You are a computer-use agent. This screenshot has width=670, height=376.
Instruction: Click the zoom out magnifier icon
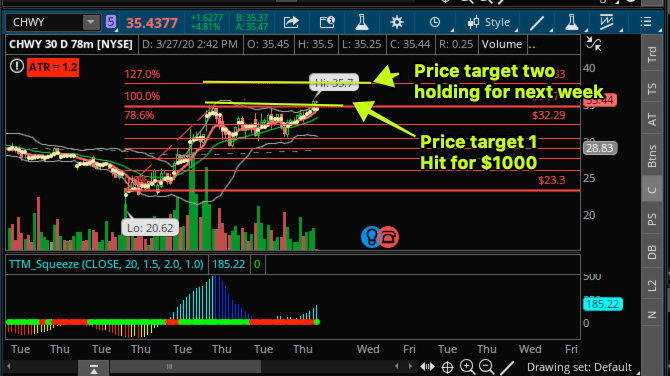tap(487, 367)
